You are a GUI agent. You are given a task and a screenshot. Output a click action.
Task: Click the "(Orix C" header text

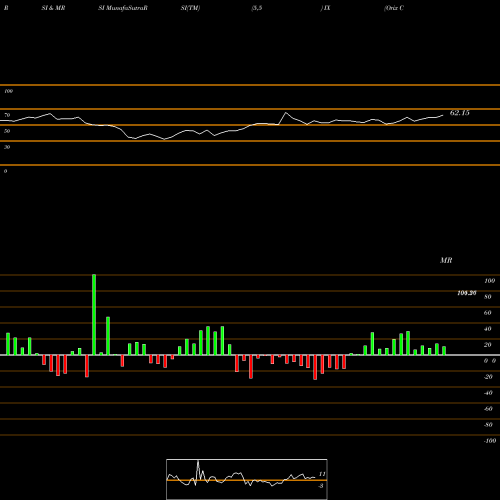394,8
